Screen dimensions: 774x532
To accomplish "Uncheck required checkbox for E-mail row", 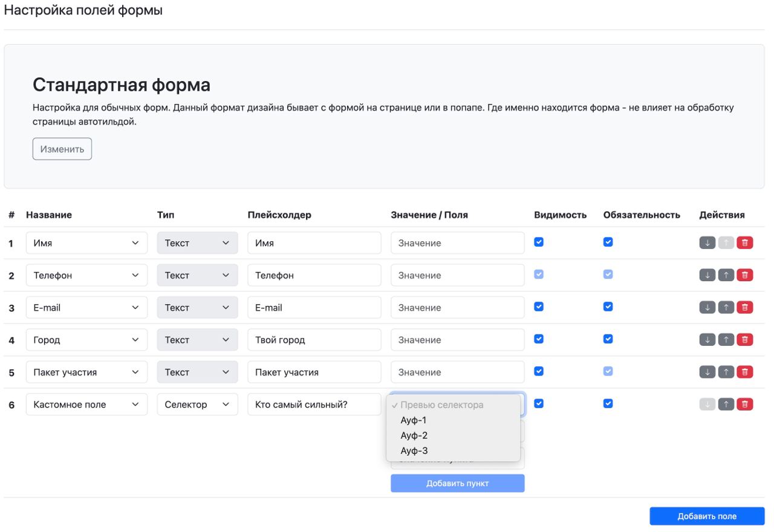I will point(608,307).
